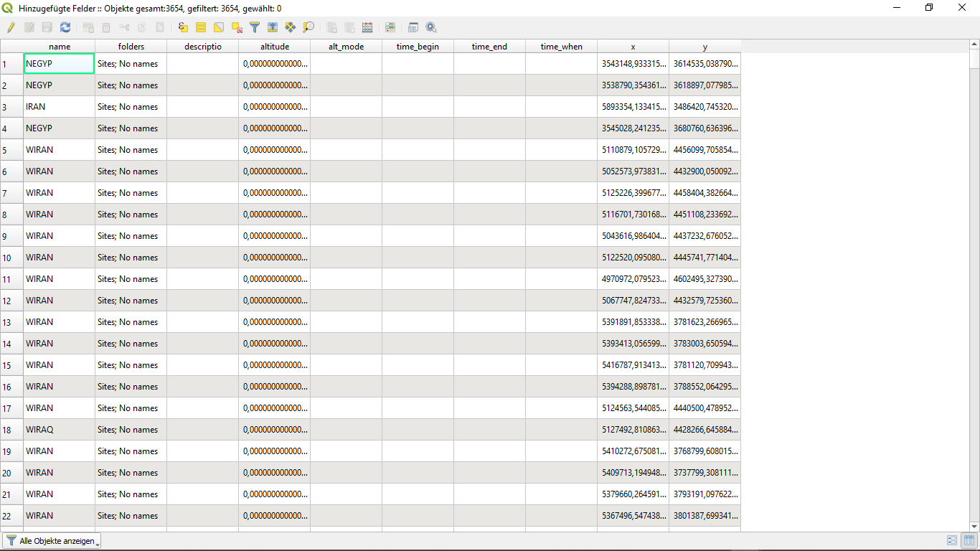980x551 pixels.
Task: Sort by the 'name' column header
Action: 59,47
